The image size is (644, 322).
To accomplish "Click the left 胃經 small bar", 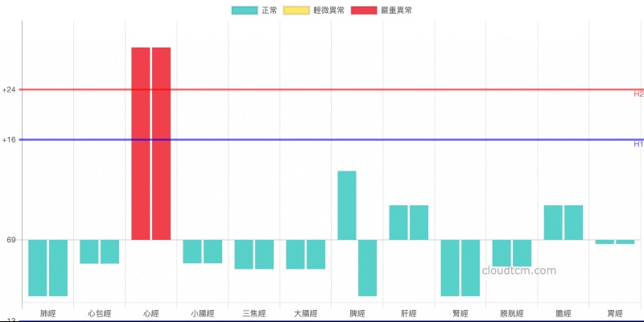I will (605, 242).
